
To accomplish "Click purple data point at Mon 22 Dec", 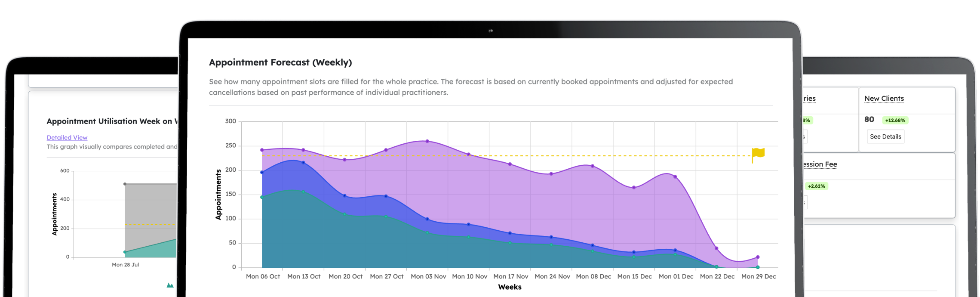I will coord(716,248).
